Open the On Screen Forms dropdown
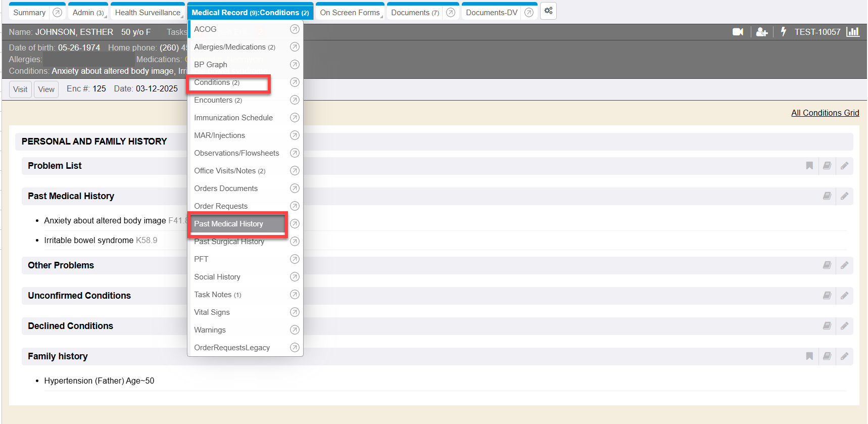868x424 pixels. point(350,13)
